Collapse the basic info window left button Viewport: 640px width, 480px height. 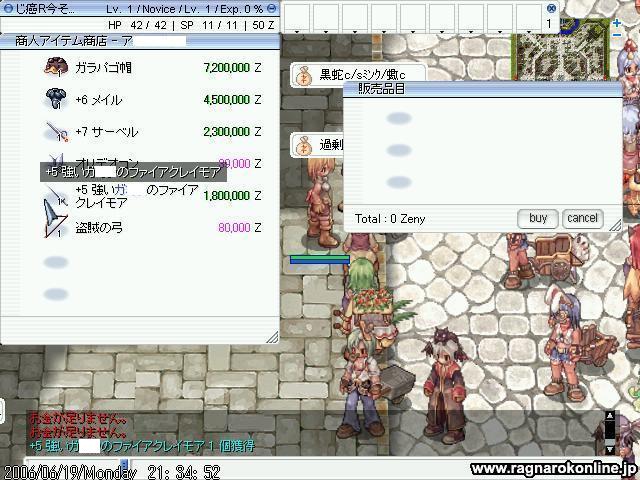[x=8, y=9]
